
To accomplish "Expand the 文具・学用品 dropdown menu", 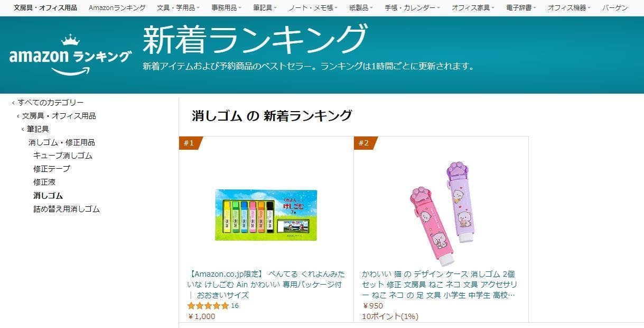I will [178, 8].
